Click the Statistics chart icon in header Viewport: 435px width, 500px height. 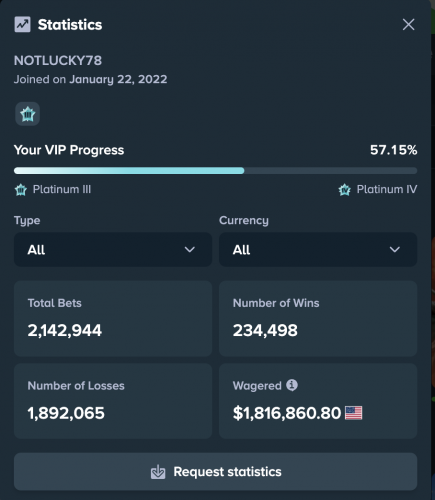click(22, 24)
